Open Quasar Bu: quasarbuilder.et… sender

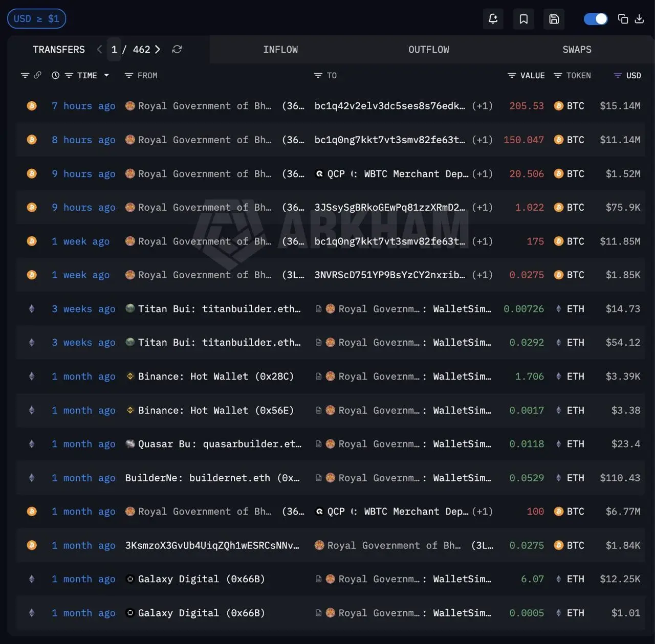(220, 444)
